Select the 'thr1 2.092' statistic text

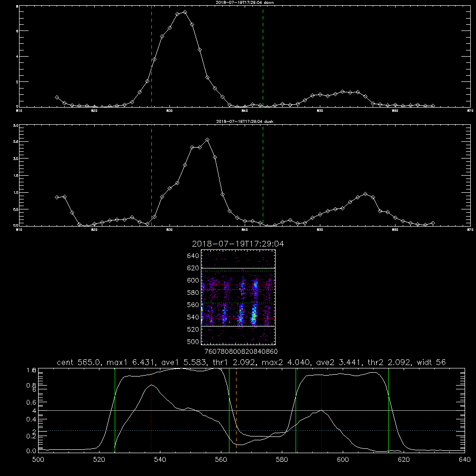pos(233,362)
